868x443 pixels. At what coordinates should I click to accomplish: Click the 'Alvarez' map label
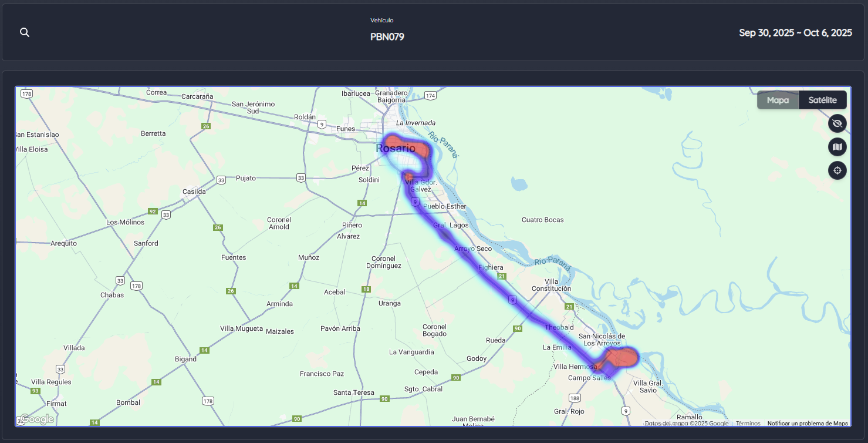[348, 236]
